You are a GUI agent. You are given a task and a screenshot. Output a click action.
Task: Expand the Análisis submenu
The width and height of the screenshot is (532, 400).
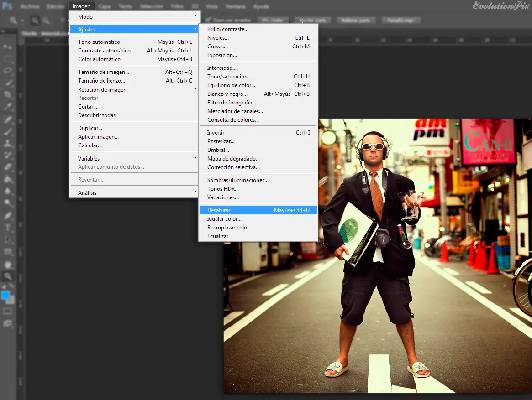pyautogui.click(x=134, y=192)
